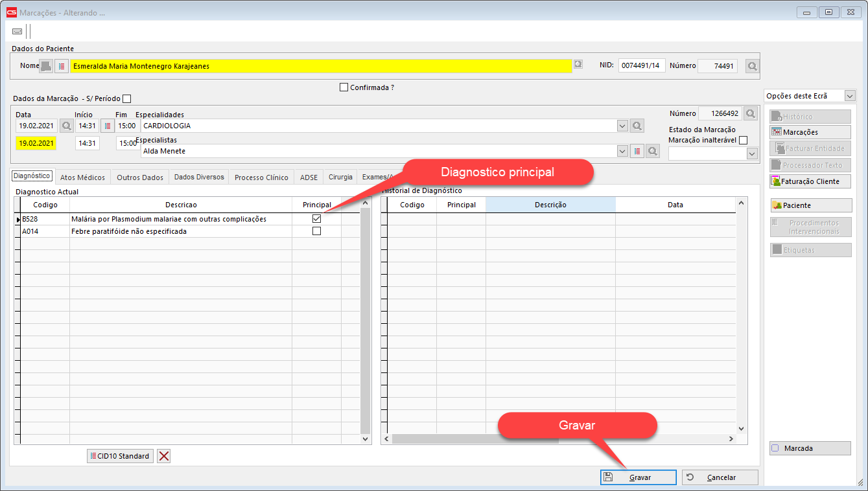This screenshot has height=491, width=868.
Task: Uncheck Principal for diagnosis B528
Action: click(316, 219)
